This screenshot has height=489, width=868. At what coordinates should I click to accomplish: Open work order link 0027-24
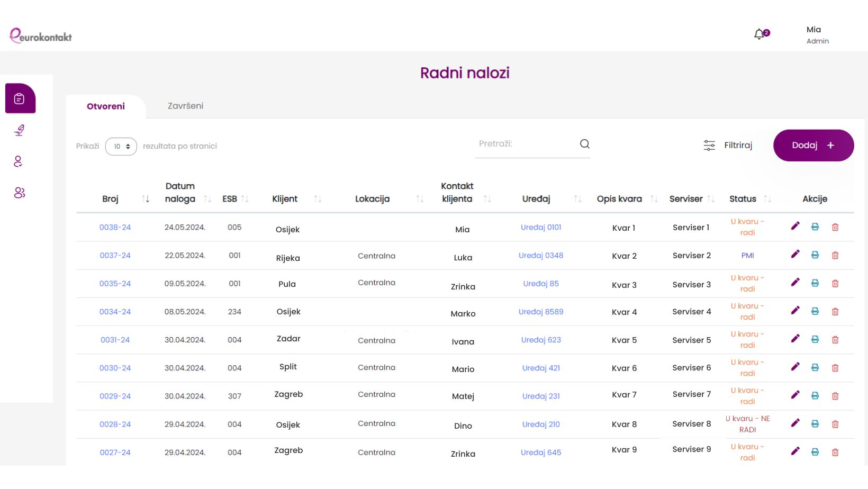[x=115, y=452]
